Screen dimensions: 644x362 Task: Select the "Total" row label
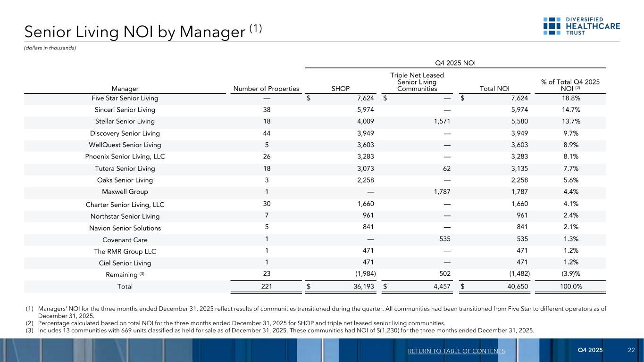[125, 287]
